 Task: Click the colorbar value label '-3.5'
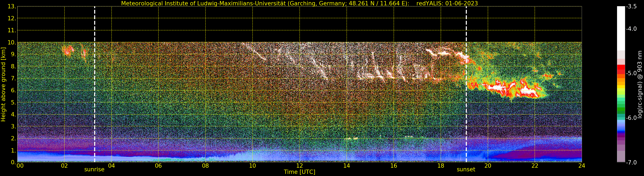(631, 6)
